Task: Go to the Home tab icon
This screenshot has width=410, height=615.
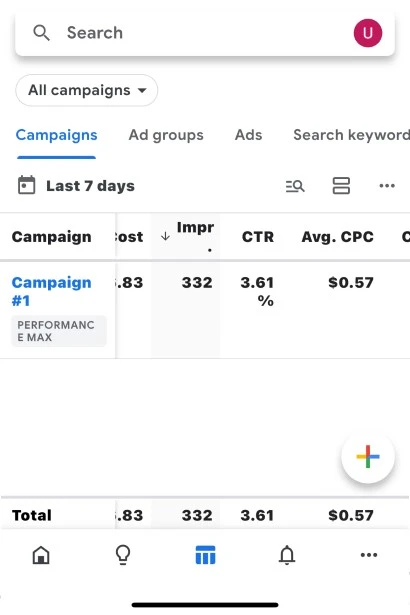Action: coord(41,555)
